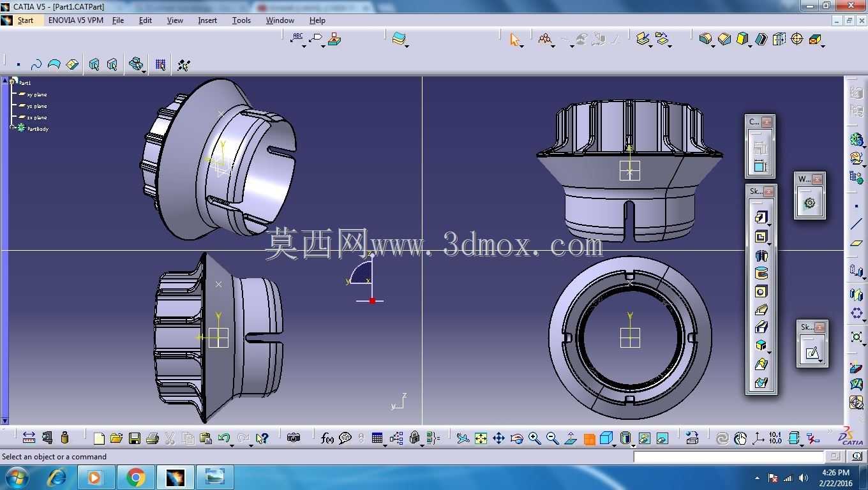
Task: Click the Point tool on the right toolbar
Action: [857, 207]
